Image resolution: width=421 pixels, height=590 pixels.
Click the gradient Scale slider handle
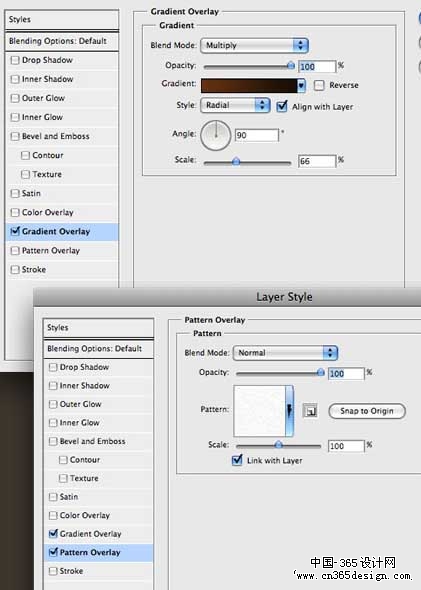[x=236, y=162]
